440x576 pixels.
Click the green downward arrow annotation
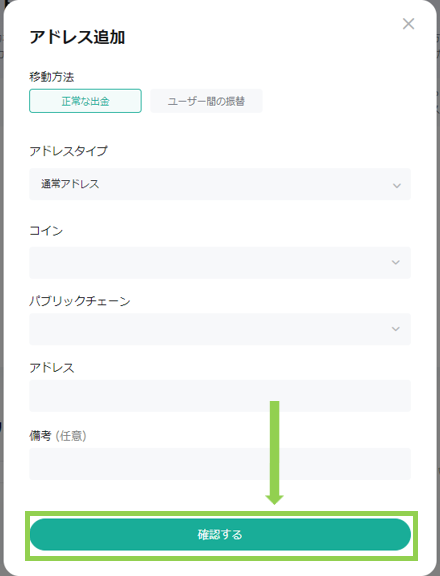point(274,453)
